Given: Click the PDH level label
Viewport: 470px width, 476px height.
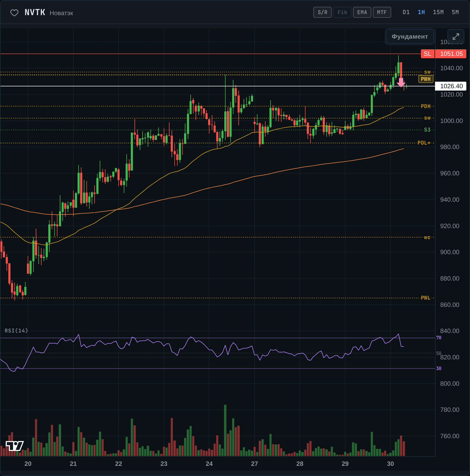Looking at the screenshot, I should pyautogui.click(x=425, y=106).
